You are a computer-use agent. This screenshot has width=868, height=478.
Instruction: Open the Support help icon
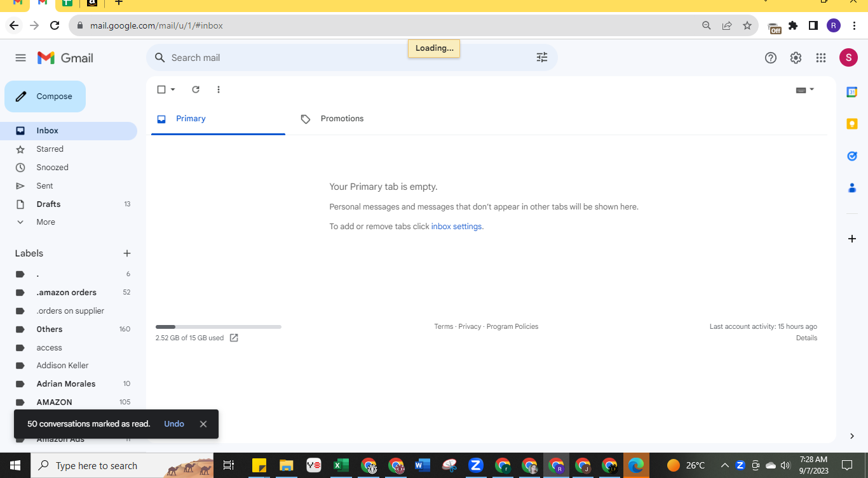pyautogui.click(x=771, y=58)
